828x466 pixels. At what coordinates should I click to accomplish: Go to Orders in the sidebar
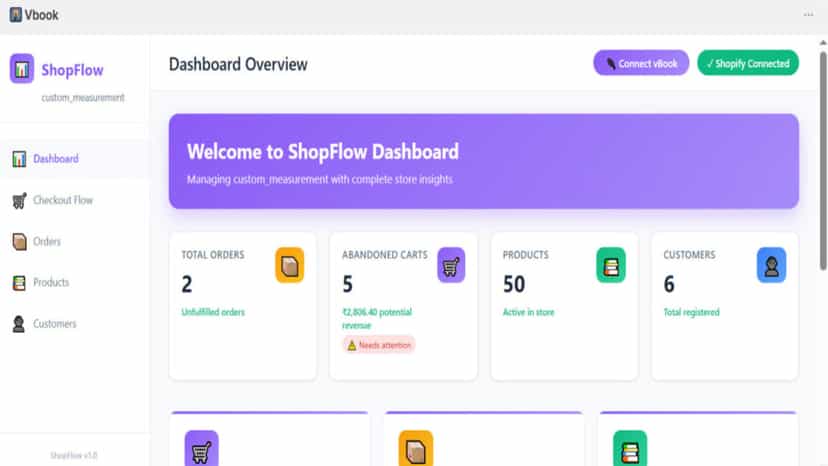click(x=74, y=241)
